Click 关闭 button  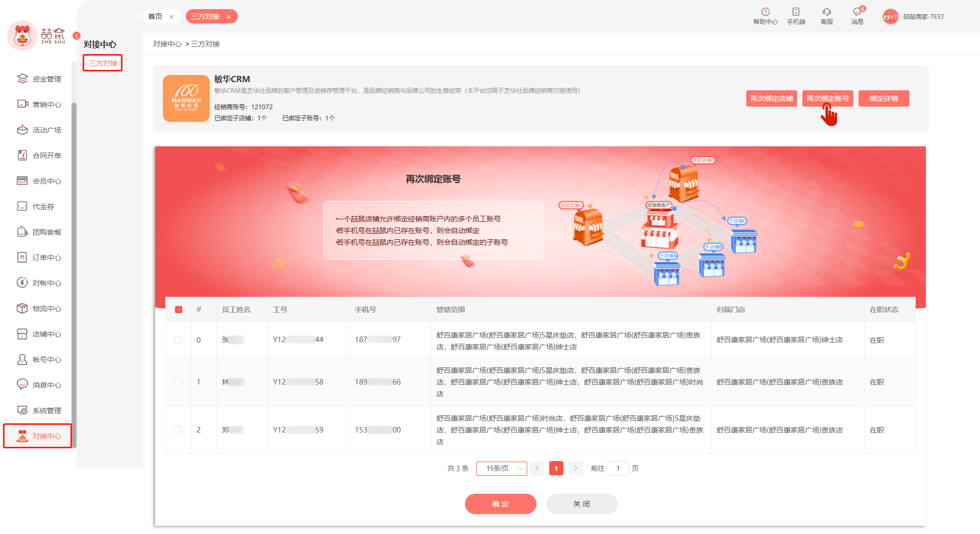(x=581, y=504)
